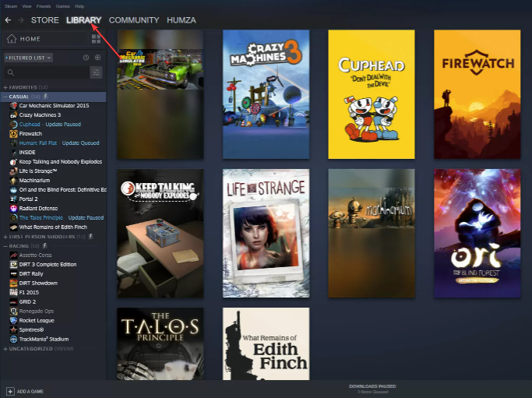The height and width of the screenshot is (398, 532).
Task: Click the Firewatch icon in game list
Action: pyautogui.click(x=13, y=133)
